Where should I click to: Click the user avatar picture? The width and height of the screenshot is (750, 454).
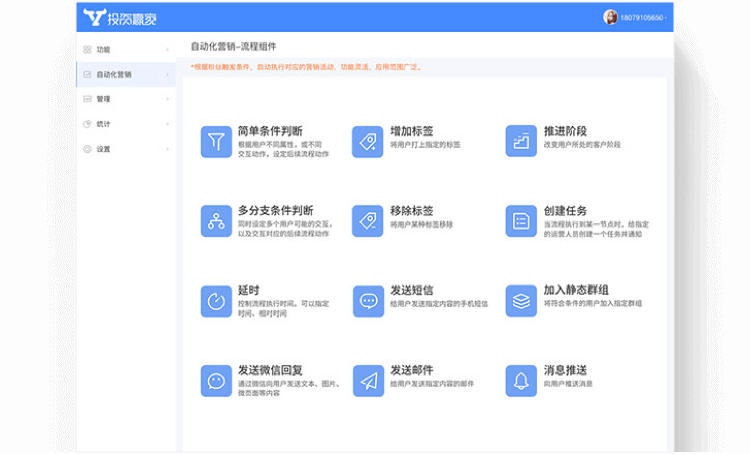[610, 17]
